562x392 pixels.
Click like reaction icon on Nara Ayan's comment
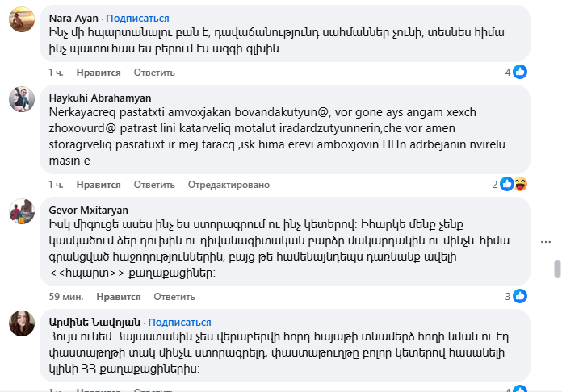pyautogui.click(x=520, y=72)
